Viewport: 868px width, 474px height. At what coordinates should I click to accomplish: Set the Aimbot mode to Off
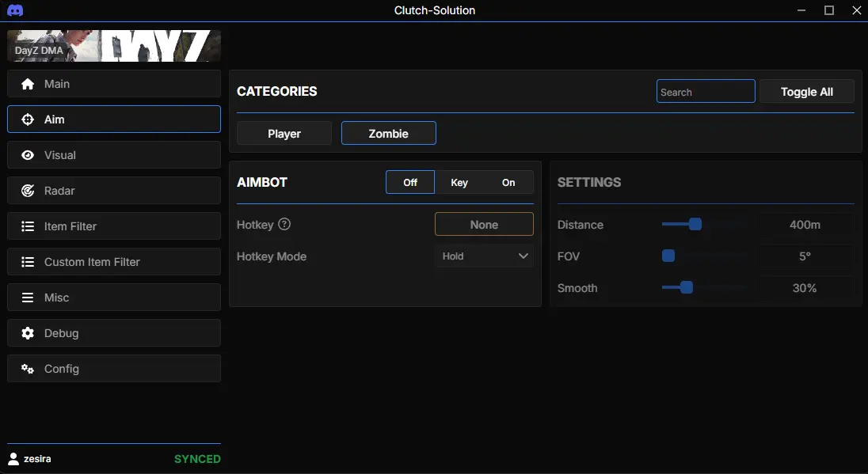coord(410,182)
